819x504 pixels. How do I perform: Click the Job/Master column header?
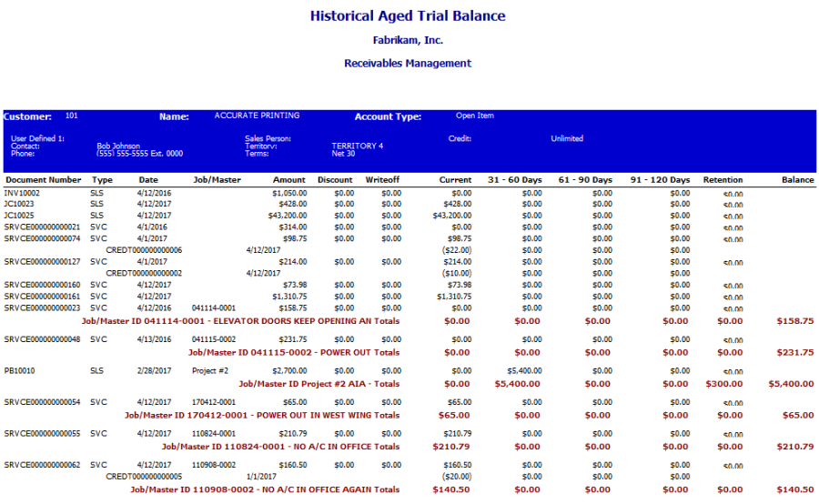[x=217, y=180]
